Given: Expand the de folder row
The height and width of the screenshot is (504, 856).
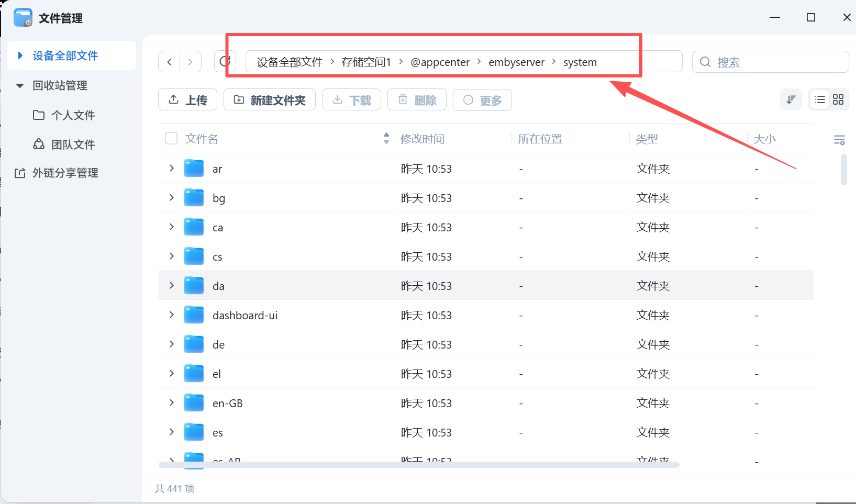Looking at the screenshot, I should coord(172,344).
